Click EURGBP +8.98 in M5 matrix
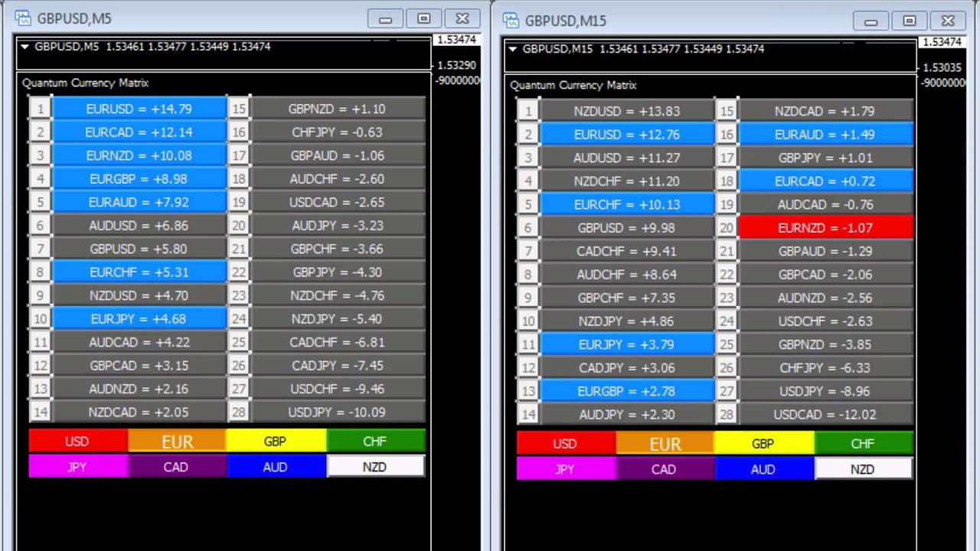 pyautogui.click(x=139, y=179)
